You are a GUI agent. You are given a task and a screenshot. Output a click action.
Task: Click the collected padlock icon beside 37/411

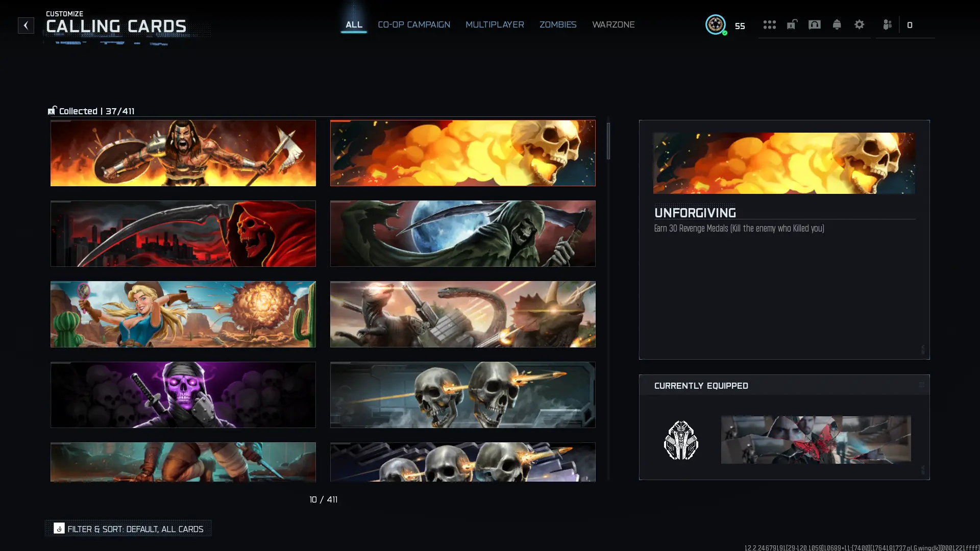click(52, 110)
